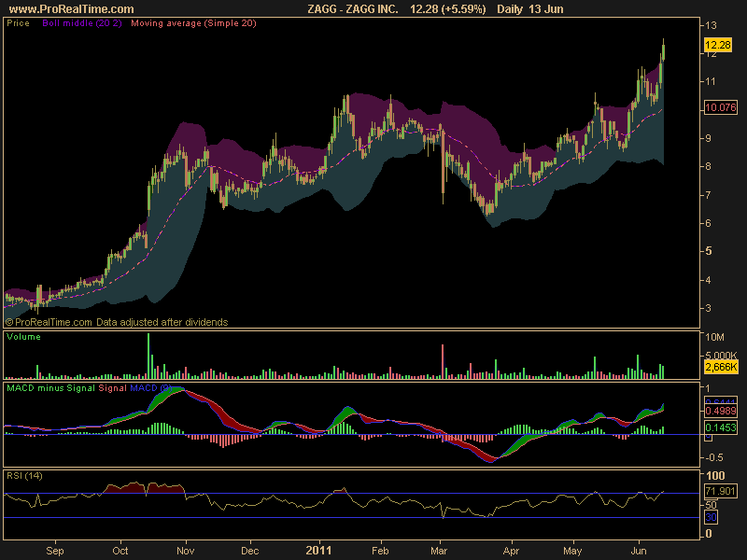Click the yellow 12.28 current price tag
Image resolution: width=747 pixels, height=560 pixels.
click(x=717, y=45)
